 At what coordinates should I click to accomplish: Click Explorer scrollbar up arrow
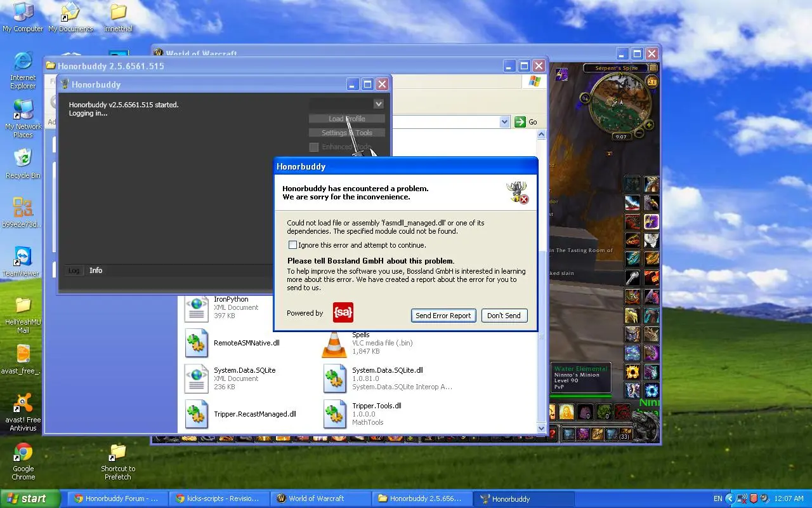(x=541, y=135)
